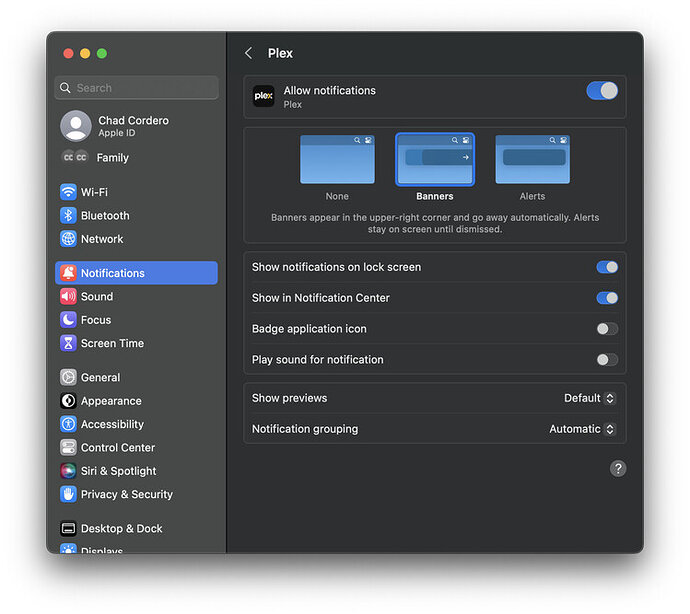
Task: Click the Privacy & Security hand icon
Action: click(x=68, y=494)
